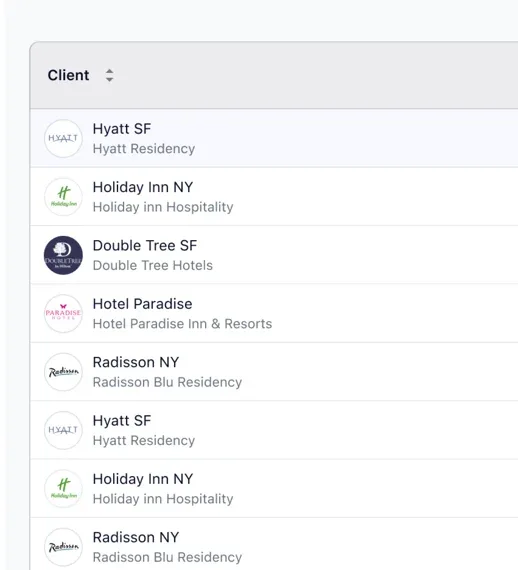The width and height of the screenshot is (518, 570).
Task: Click the first Hyatt Residency subtitle
Action: pos(144,149)
